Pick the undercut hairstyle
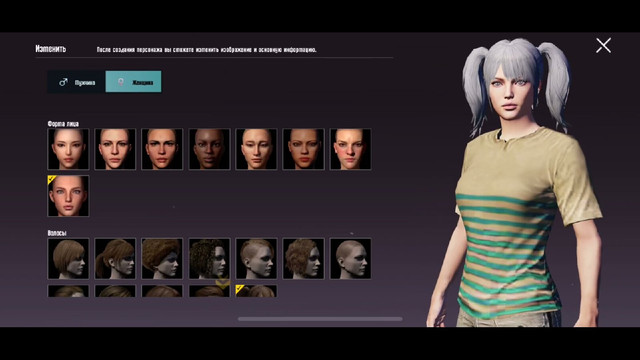This screenshot has height=360, width=640. coord(256,259)
